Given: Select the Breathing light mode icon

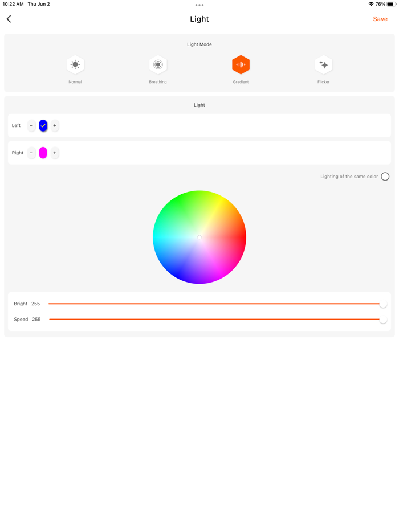Looking at the screenshot, I should [x=158, y=65].
